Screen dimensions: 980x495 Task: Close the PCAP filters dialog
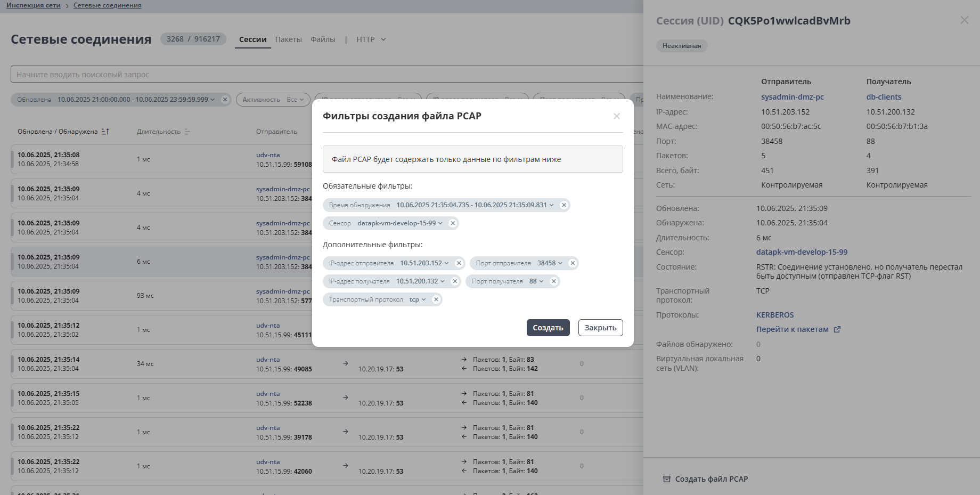[617, 116]
